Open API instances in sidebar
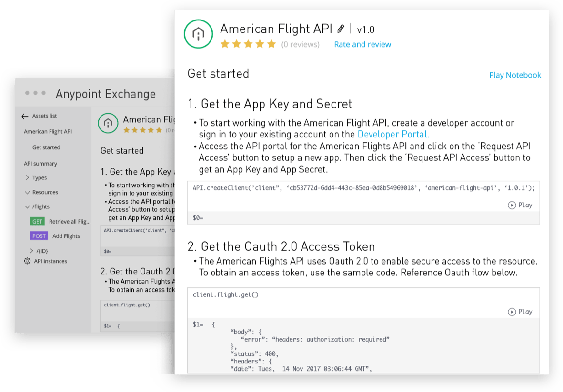Image resolution: width=563 pixels, height=392 pixels. coord(50,261)
